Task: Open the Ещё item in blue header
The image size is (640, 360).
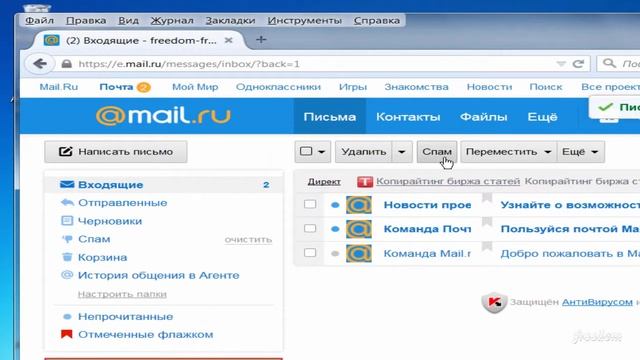Action: (x=542, y=117)
